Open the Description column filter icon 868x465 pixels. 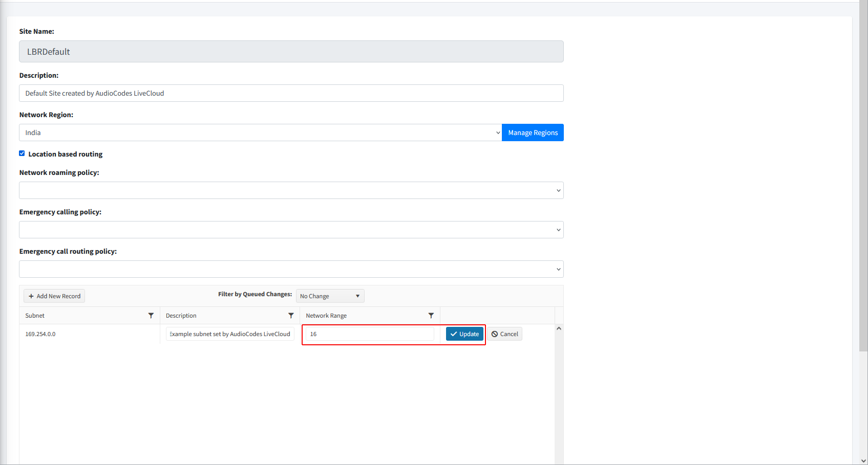(291, 316)
